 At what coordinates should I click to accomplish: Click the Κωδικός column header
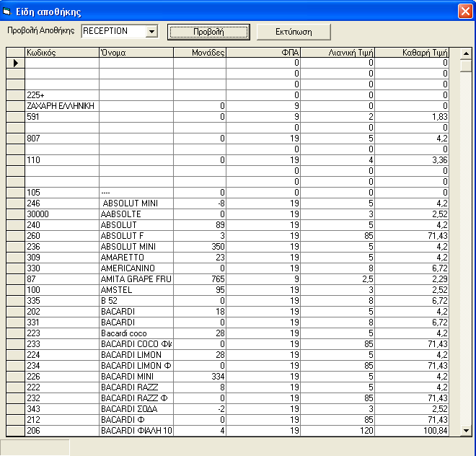tap(62, 53)
